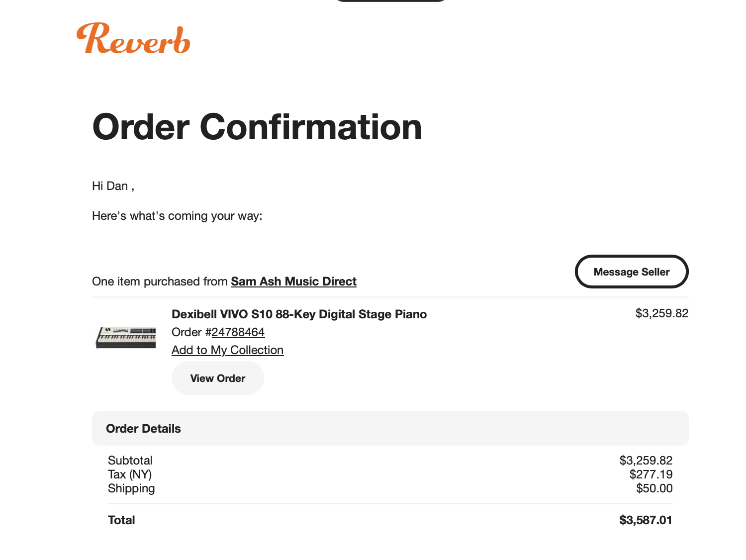
Task: Click the Dexibell VIVO S10 product title
Action: (299, 314)
